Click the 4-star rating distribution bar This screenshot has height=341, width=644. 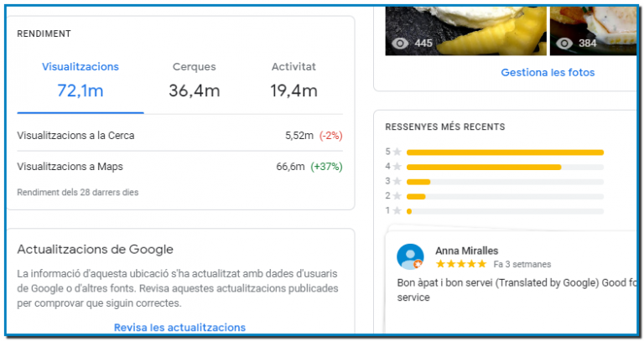point(505,167)
